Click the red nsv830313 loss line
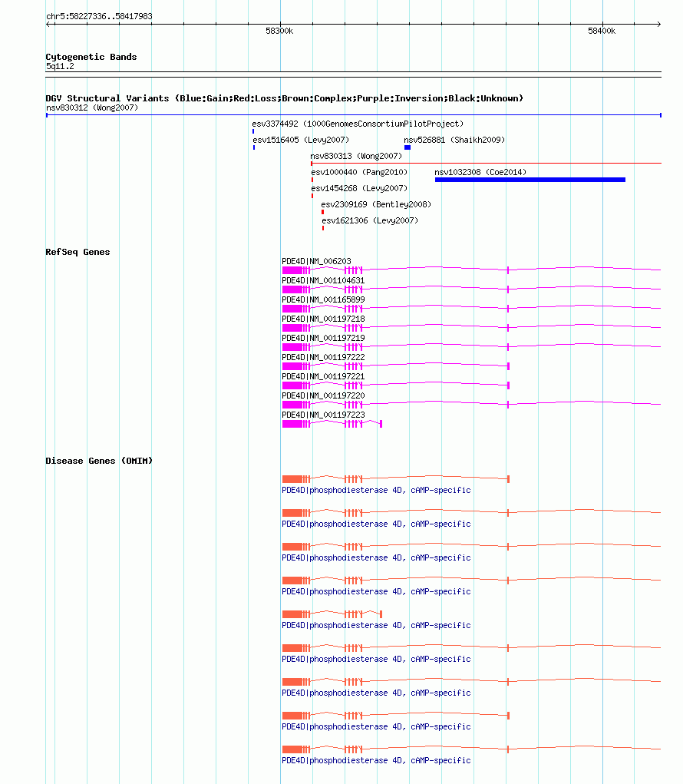Image resolution: width=683 pixels, height=784 pixels. (486, 164)
